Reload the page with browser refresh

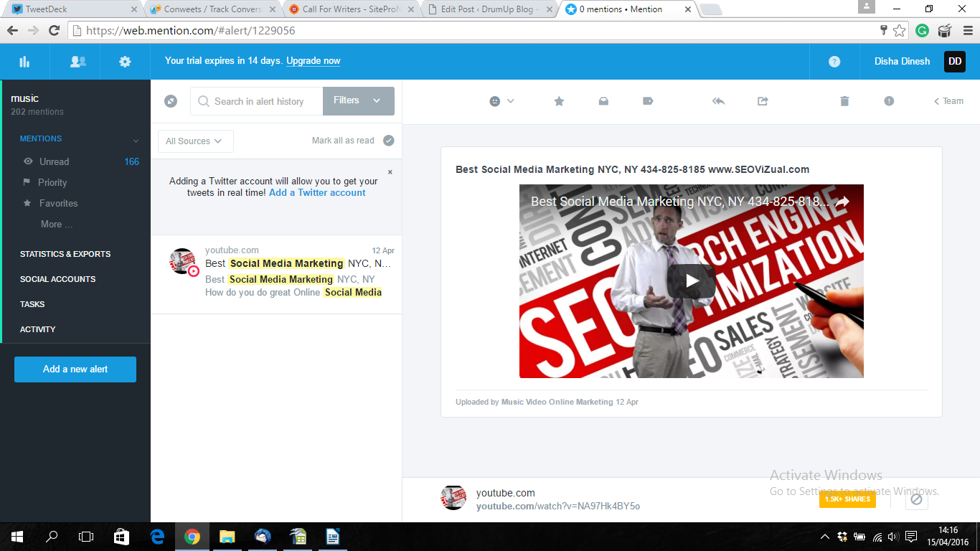click(54, 31)
